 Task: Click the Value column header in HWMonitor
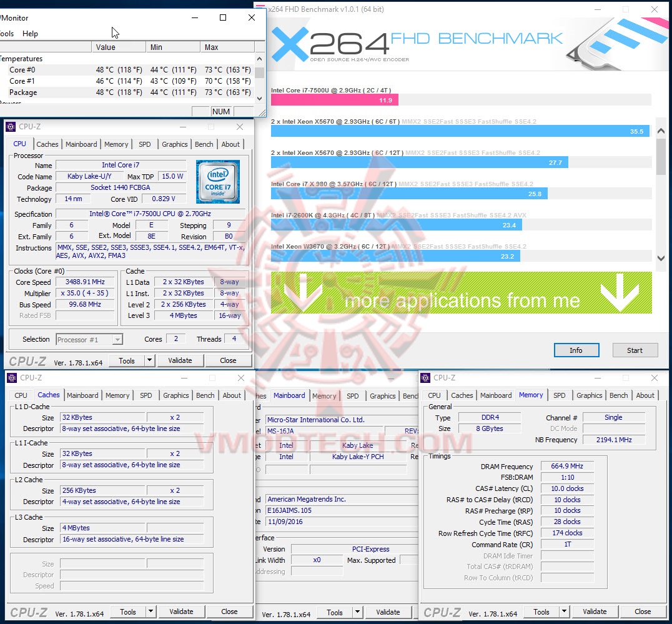(x=119, y=47)
